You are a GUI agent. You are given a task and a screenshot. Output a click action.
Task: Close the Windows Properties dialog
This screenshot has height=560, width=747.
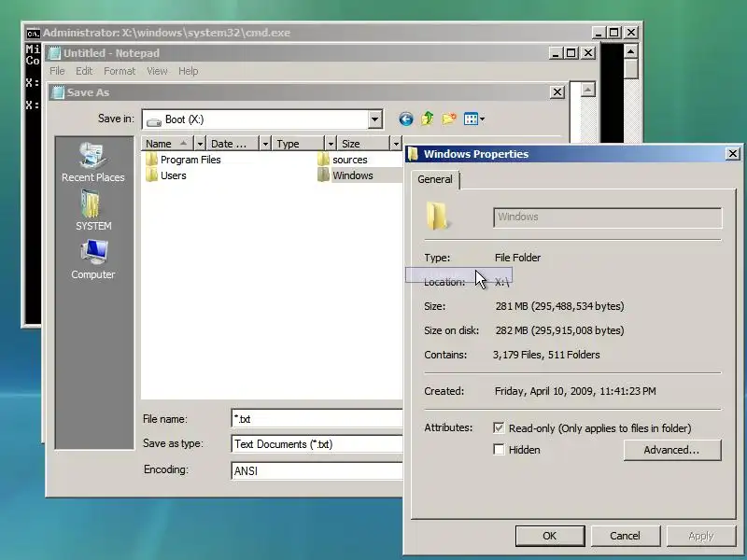click(733, 154)
